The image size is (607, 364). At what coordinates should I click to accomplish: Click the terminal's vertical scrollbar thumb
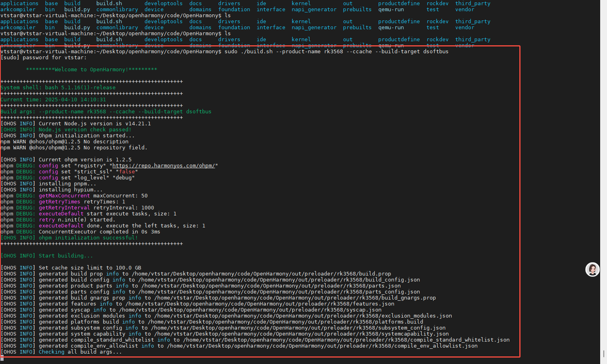coord(604,354)
